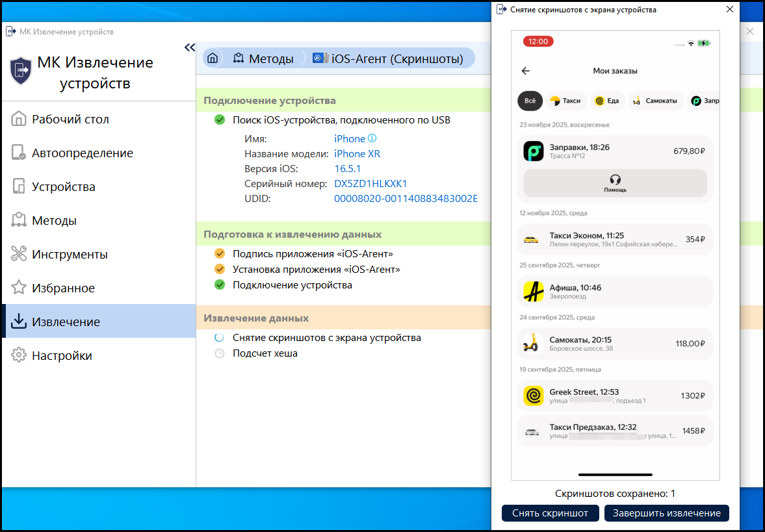Click Завершить извлечение button
Image resolution: width=765 pixels, height=532 pixels.
click(666, 513)
